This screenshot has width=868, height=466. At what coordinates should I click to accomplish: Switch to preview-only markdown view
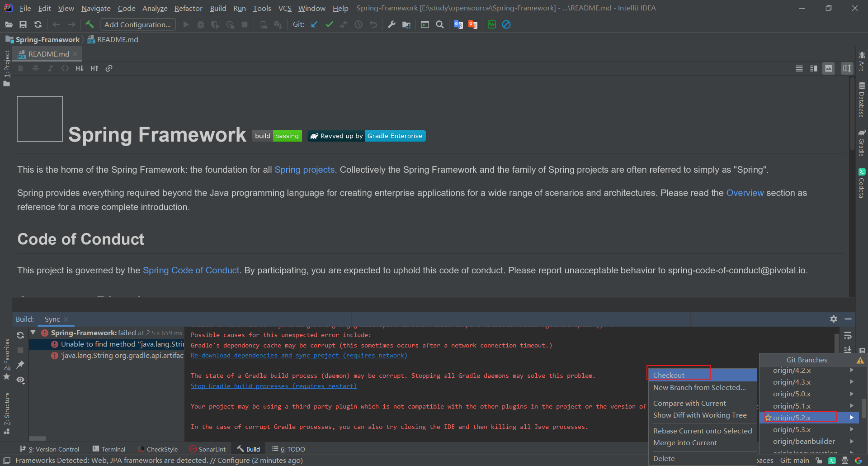pyautogui.click(x=829, y=68)
